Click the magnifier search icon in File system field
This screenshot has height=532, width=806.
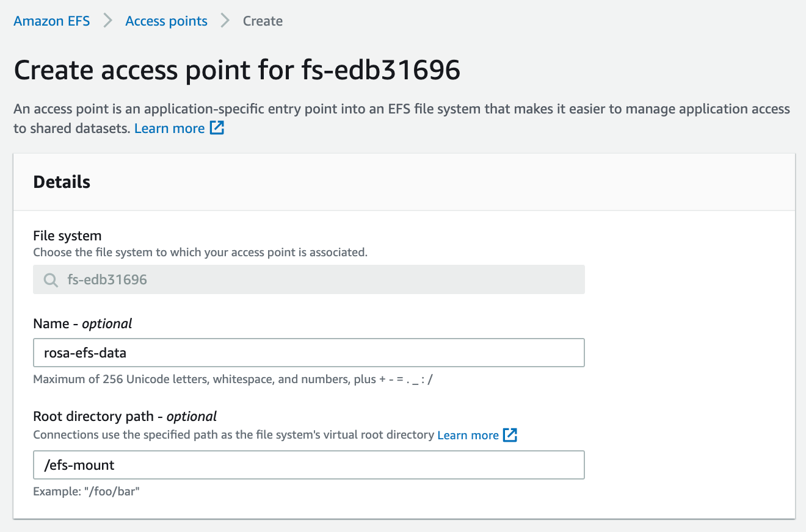point(51,280)
